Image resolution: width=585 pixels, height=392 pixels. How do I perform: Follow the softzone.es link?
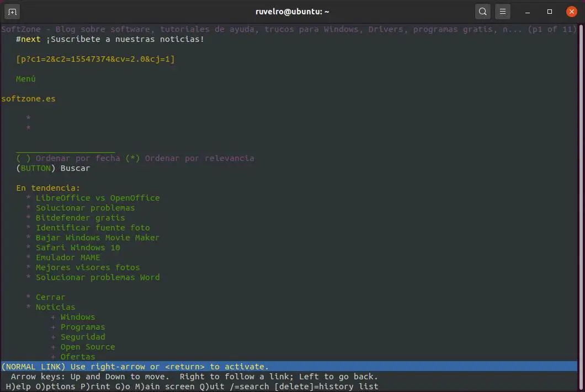coord(28,99)
